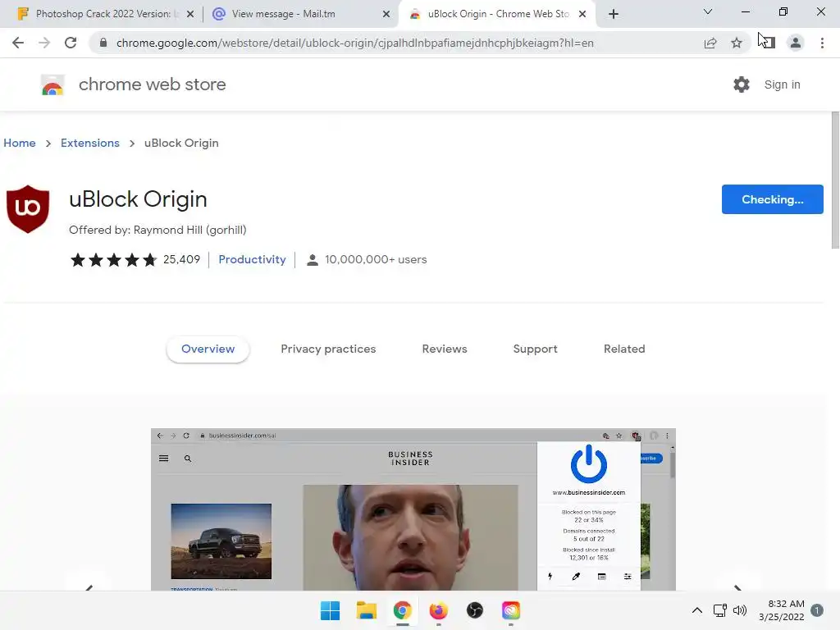Click the volume speaker icon
Screen dimensions: 840x630
(740, 610)
